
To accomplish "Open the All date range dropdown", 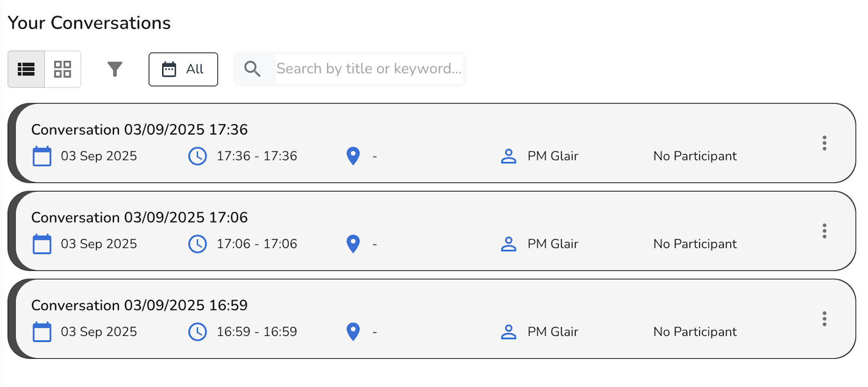I will (183, 69).
